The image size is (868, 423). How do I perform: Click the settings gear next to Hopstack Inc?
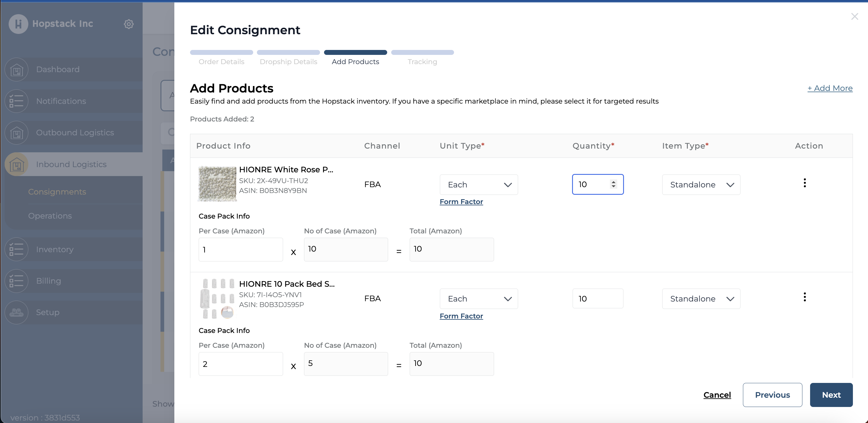tap(128, 24)
